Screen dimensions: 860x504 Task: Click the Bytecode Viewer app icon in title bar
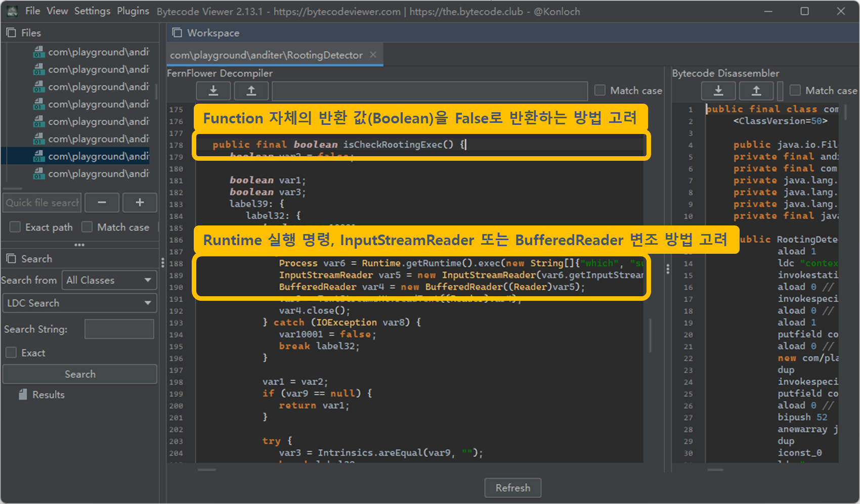(x=12, y=11)
